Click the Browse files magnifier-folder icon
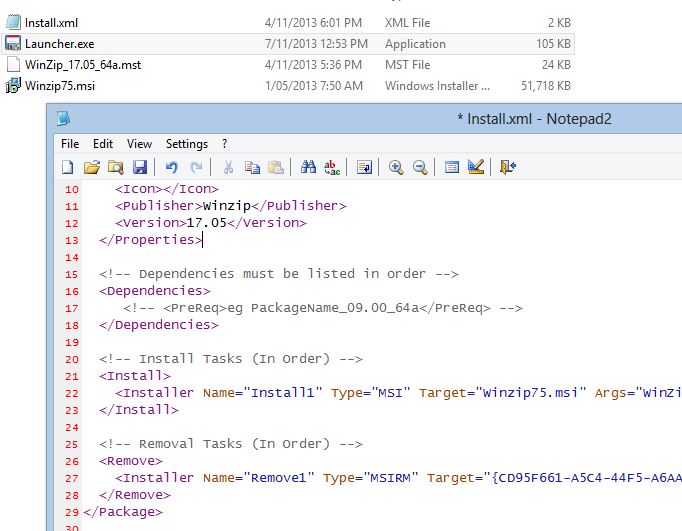This screenshot has width=682, height=531. (116, 167)
